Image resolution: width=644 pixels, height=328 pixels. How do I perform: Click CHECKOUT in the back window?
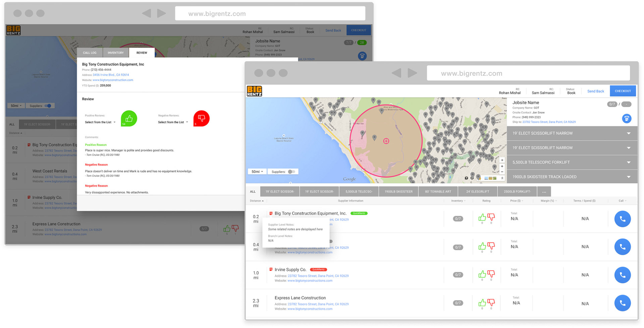click(359, 30)
